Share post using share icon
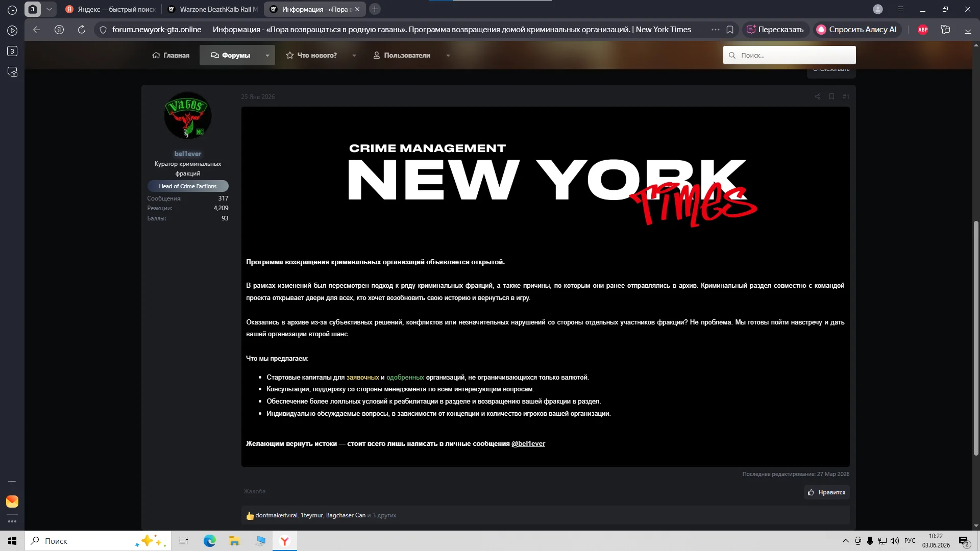This screenshot has width=980, height=551. coord(818,96)
